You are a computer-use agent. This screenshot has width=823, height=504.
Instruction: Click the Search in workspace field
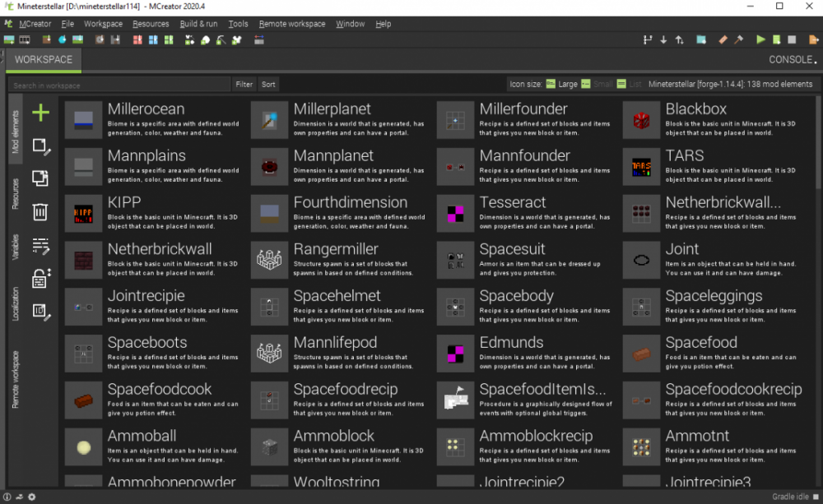[119, 85]
